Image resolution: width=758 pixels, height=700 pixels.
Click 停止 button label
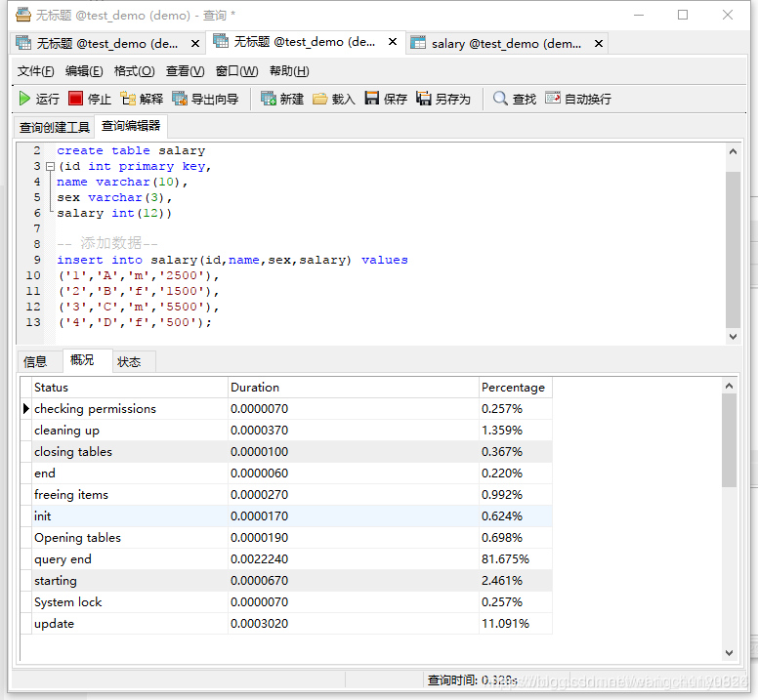pyautogui.click(x=100, y=99)
